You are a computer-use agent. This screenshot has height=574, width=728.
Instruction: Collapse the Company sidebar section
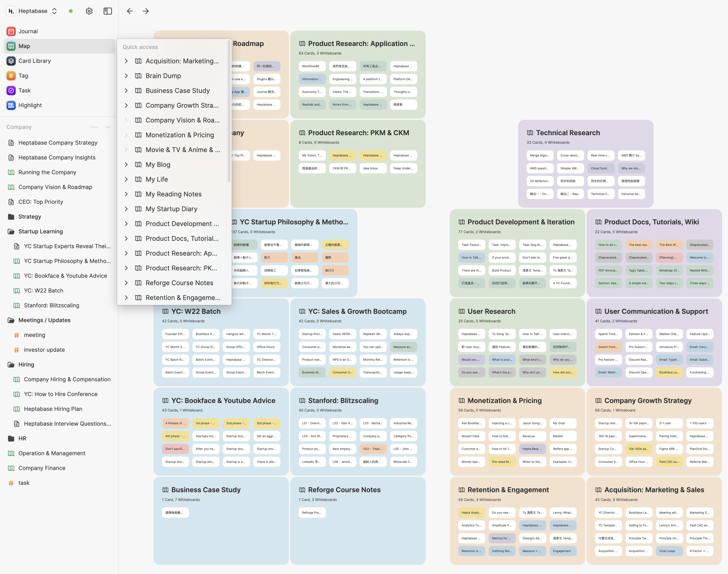click(x=108, y=127)
